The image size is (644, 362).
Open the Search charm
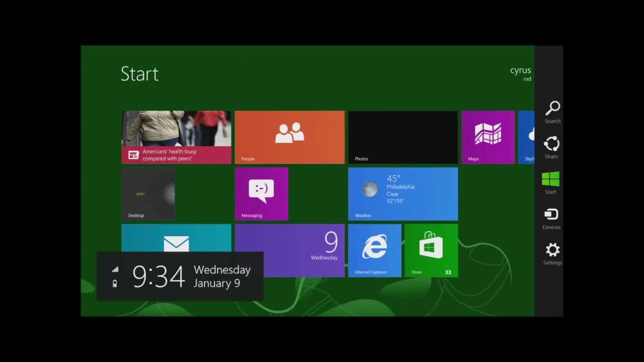(552, 112)
